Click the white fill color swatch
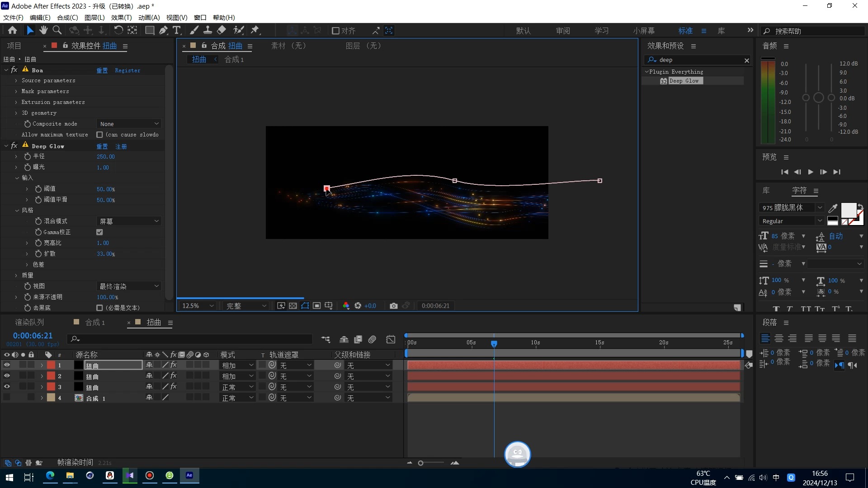 tap(848, 210)
